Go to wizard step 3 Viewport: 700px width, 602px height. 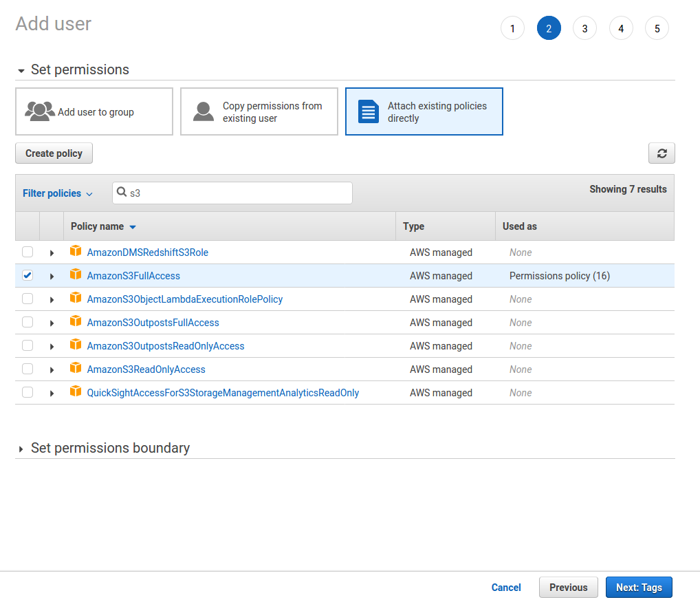pos(584,28)
